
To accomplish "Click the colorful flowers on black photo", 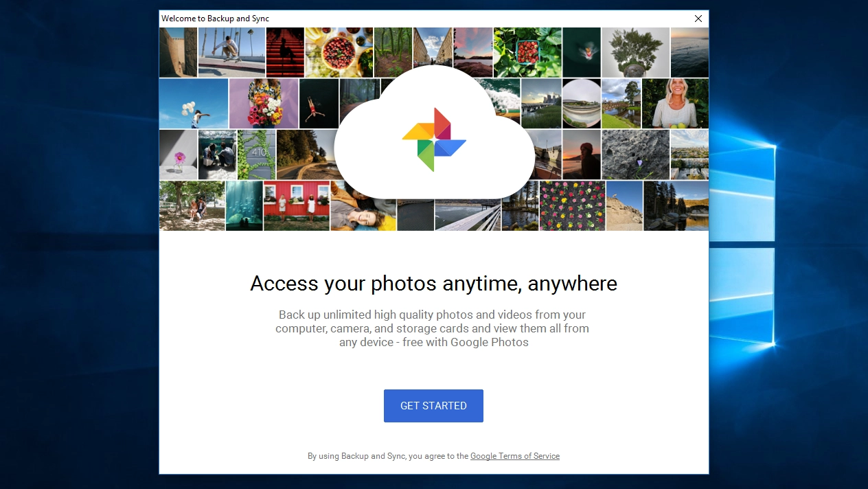I will tap(573, 206).
